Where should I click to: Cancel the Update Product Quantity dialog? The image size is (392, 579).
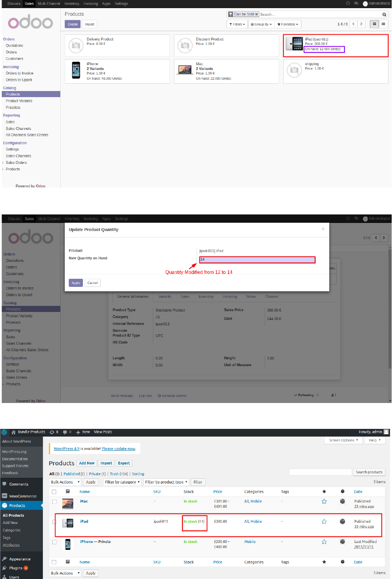click(93, 283)
